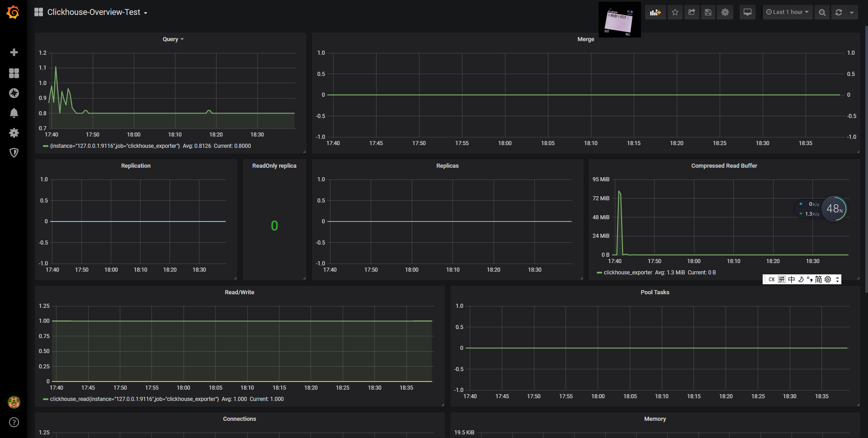Open the IME toolbar settings gear
The width and height of the screenshot is (868, 438).
point(828,279)
